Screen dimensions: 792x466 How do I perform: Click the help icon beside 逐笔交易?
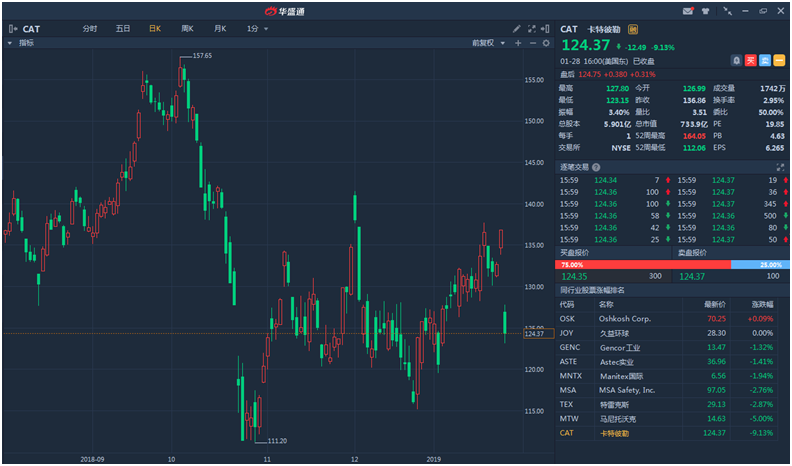coord(596,167)
